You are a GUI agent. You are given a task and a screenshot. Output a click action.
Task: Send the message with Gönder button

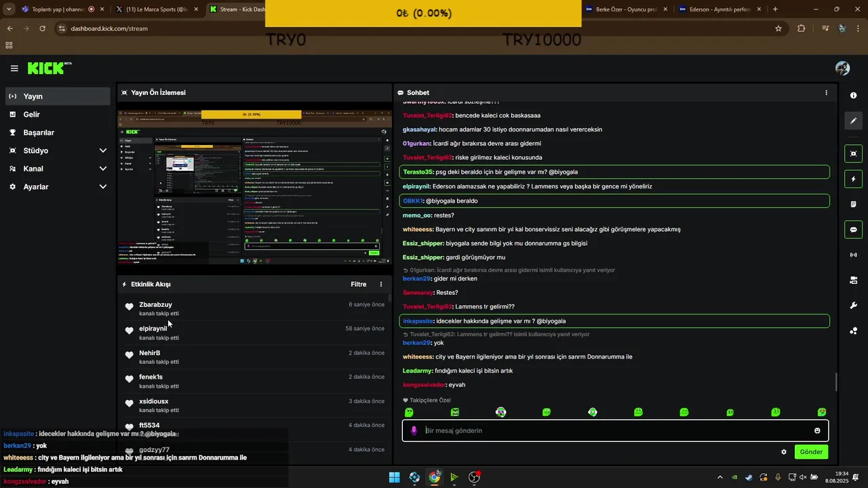point(811,452)
